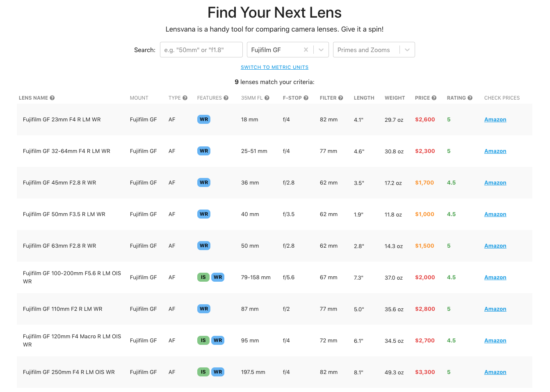Open the Primes and Zooms dropdown

pos(374,50)
